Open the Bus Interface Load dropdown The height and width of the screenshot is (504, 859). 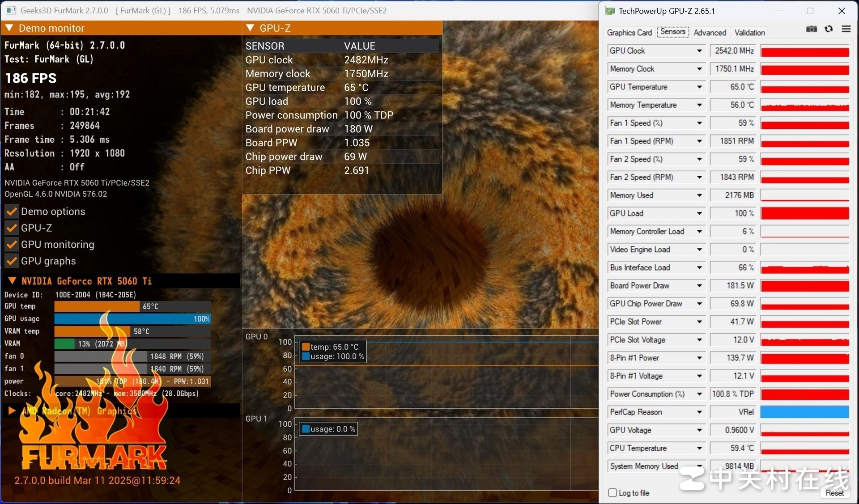[699, 268]
